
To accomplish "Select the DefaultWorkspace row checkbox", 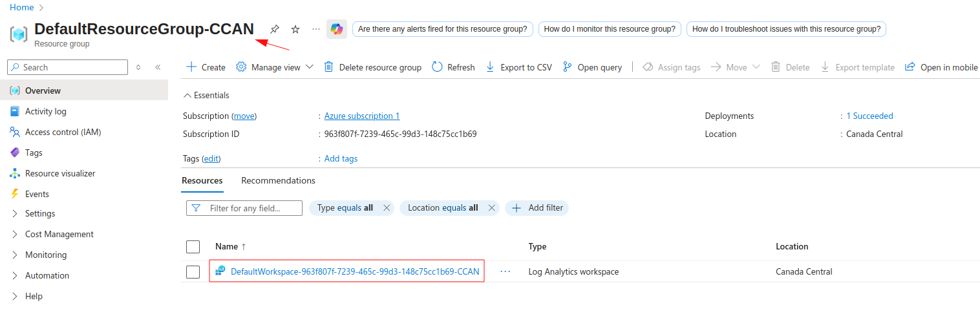I will pos(193,272).
